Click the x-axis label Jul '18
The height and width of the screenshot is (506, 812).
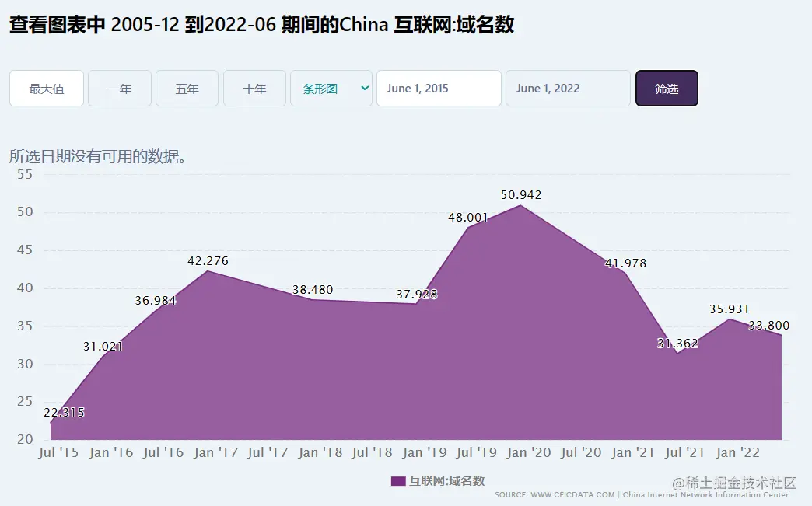[372, 452]
